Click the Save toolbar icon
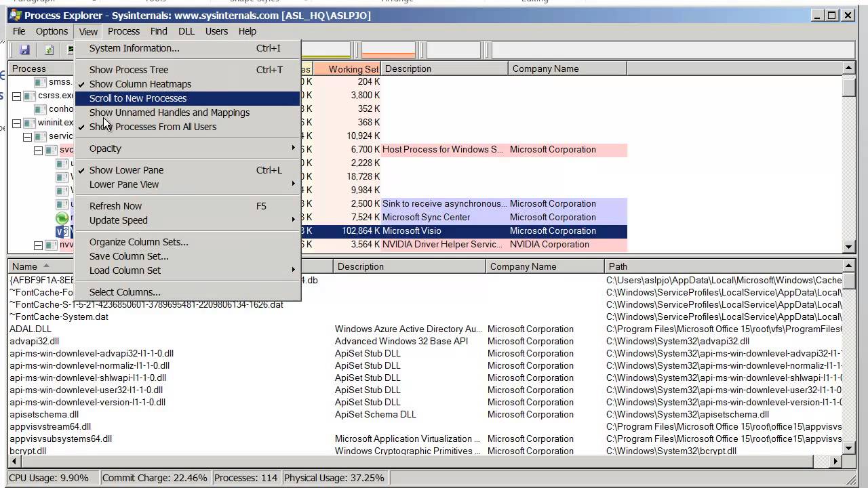The width and height of the screenshot is (868, 488). point(25,50)
